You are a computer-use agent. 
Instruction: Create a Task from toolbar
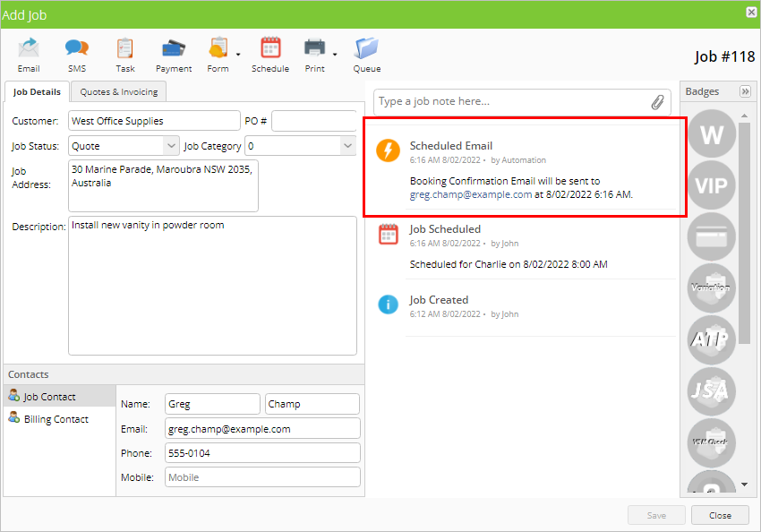click(x=125, y=55)
